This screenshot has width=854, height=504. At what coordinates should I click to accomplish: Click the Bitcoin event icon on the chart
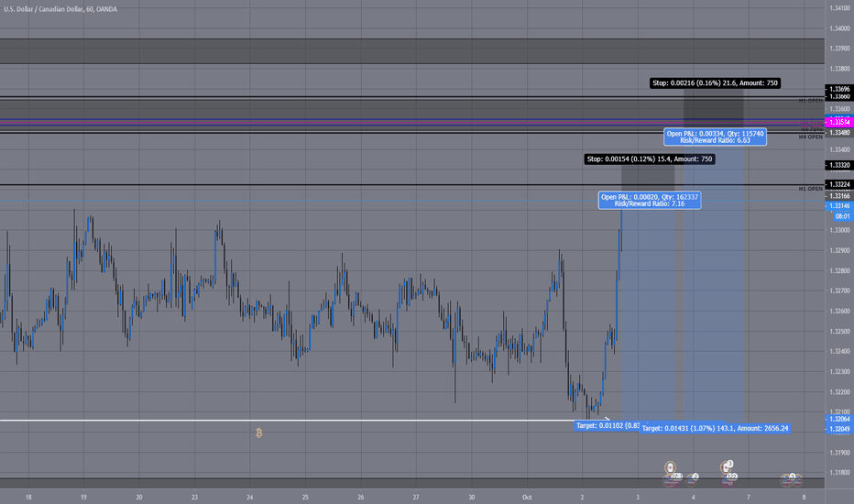[x=258, y=433]
